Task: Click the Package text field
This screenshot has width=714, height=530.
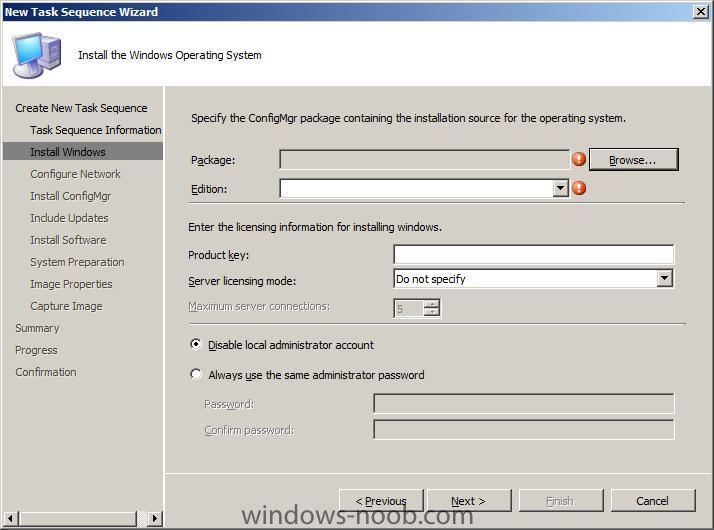Action: point(424,160)
